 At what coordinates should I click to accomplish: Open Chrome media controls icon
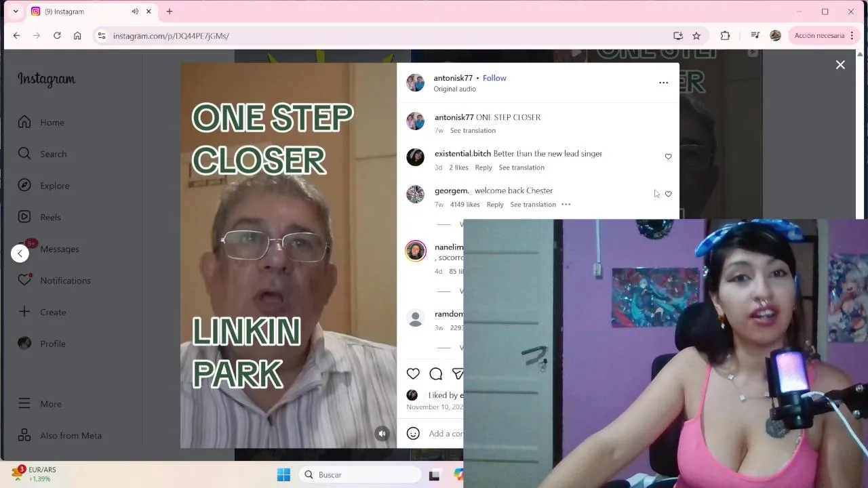point(755,35)
